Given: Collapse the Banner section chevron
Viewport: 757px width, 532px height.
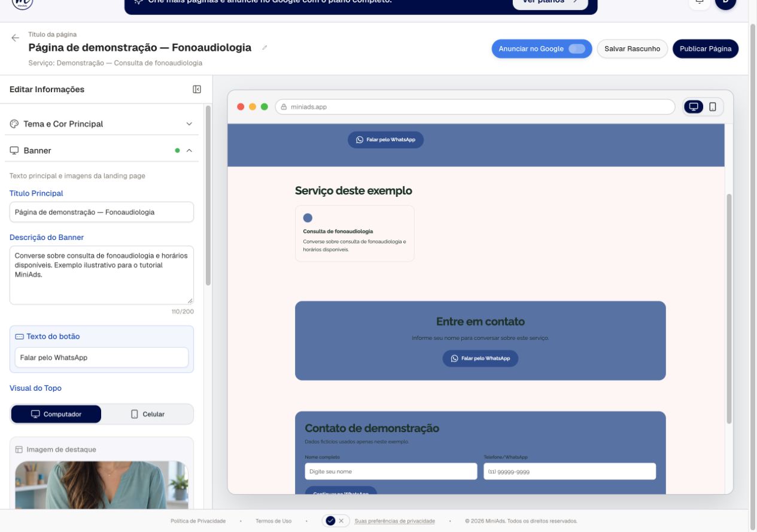Looking at the screenshot, I should (x=189, y=151).
